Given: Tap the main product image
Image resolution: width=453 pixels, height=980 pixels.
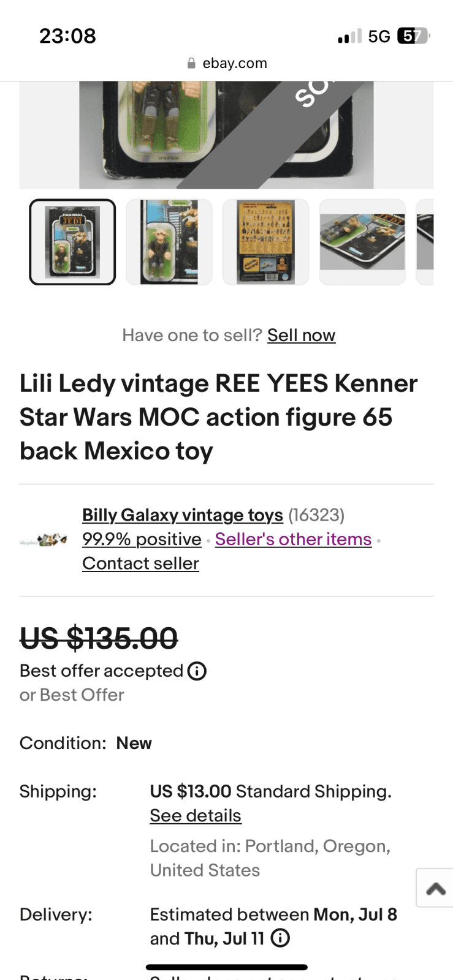Looking at the screenshot, I should point(226,135).
